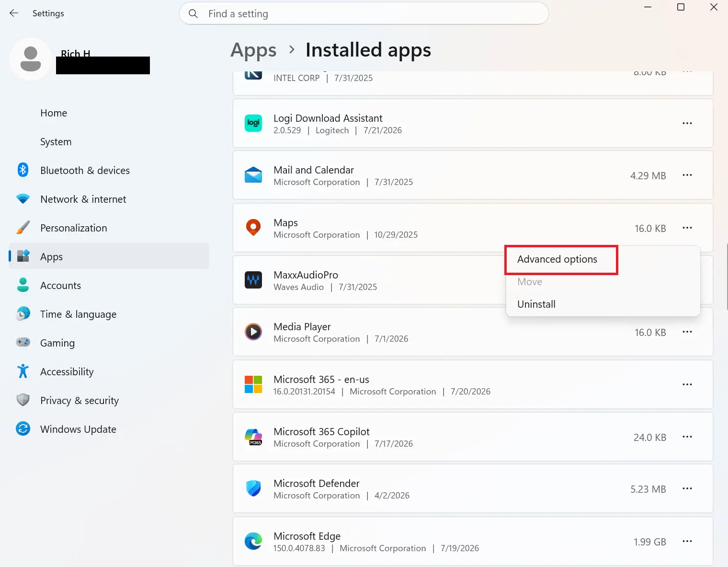Image resolution: width=728 pixels, height=567 pixels.
Task: Open more options for Microsoft 365 Copilot
Action: (x=687, y=437)
